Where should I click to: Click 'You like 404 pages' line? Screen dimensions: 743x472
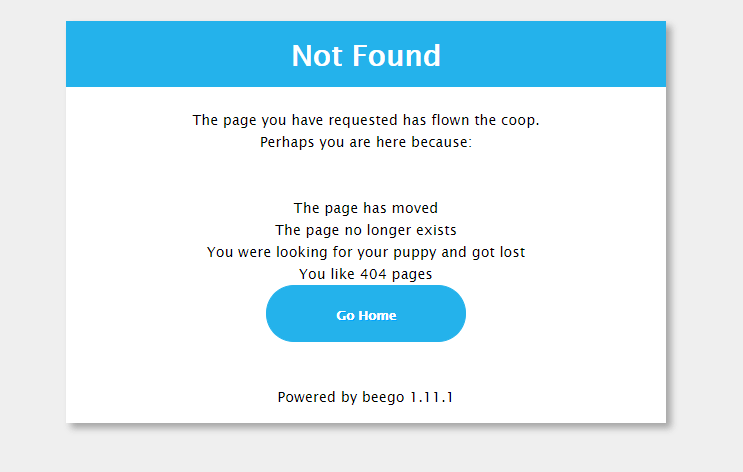(366, 274)
